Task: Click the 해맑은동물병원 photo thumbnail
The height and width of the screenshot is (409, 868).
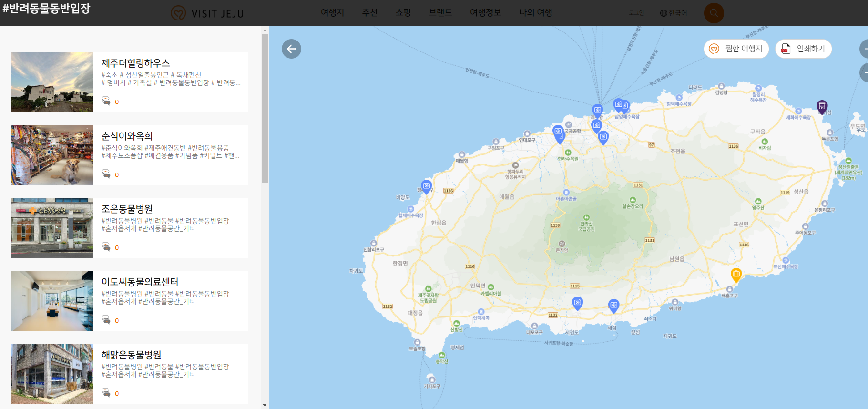Action: [52, 374]
